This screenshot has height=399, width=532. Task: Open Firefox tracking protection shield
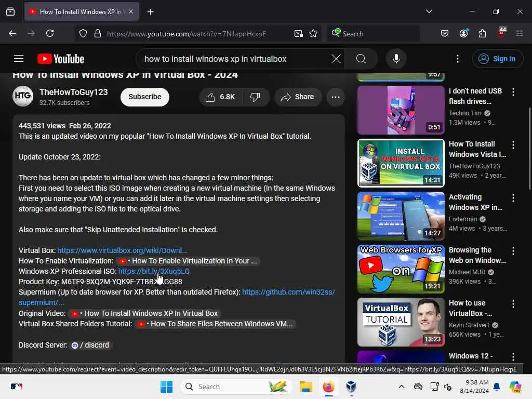pyautogui.click(x=83, y=33)
